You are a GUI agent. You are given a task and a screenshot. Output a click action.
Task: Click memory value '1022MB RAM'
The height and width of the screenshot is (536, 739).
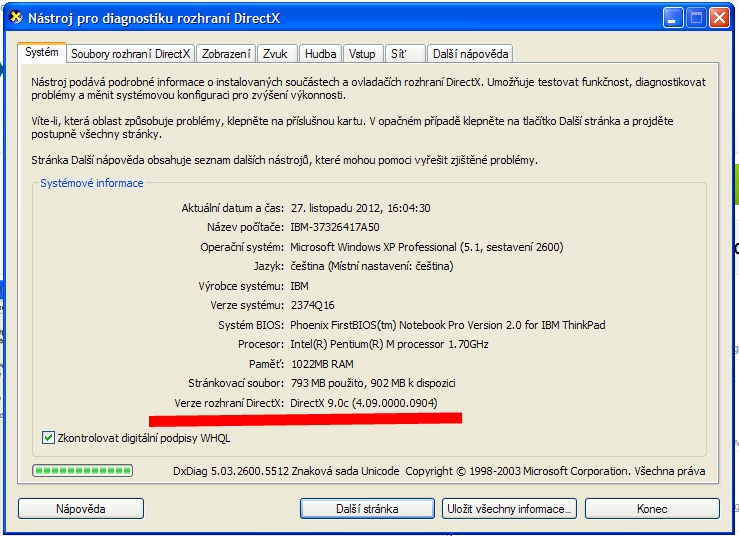[x=322, y=364]
